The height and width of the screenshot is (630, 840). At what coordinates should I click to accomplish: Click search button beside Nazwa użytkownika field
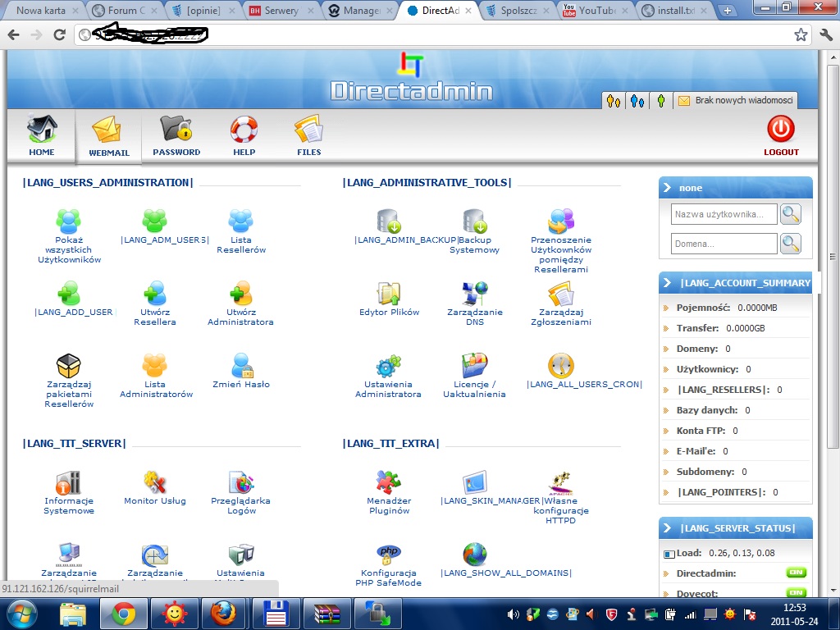coord(791,214)
